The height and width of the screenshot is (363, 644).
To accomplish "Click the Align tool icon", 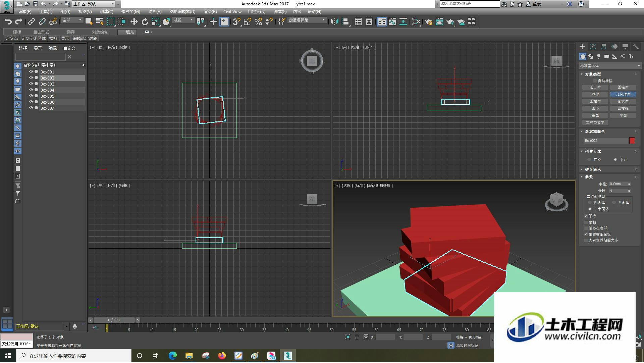I will click(345, 22).
